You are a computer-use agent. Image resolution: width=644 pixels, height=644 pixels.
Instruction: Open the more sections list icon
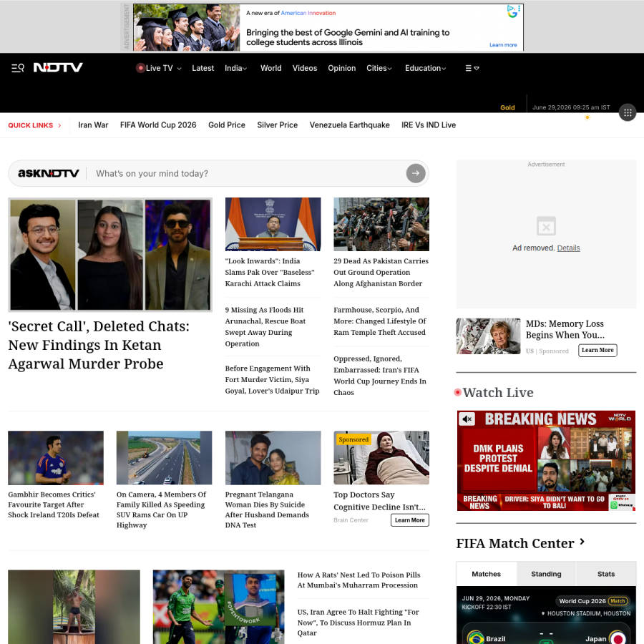click(x=472, y=68)
